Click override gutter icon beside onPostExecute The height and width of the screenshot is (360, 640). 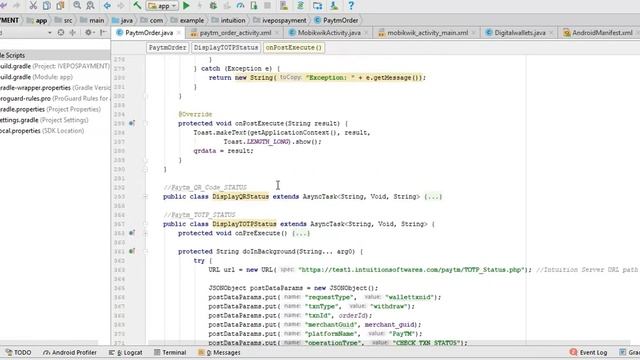132,123
